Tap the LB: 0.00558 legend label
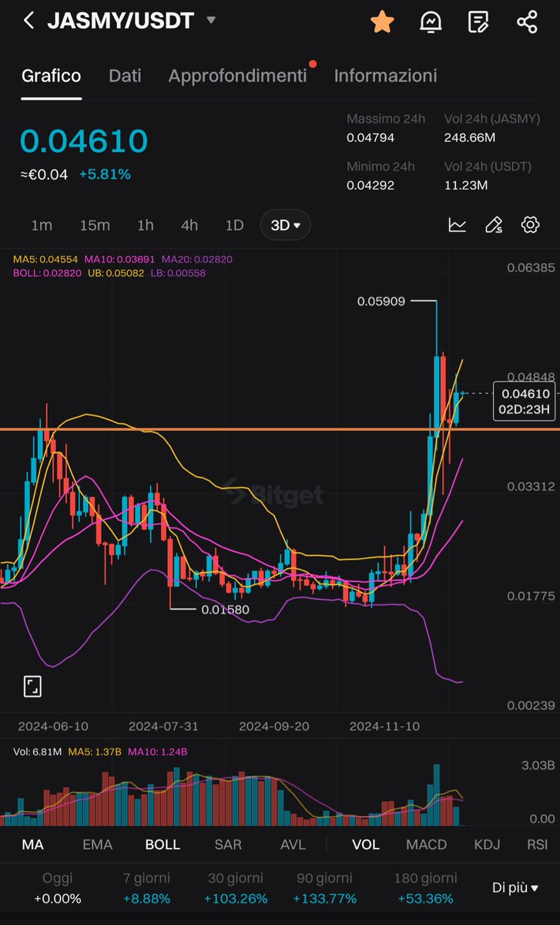This screenshot has height=925, width=560. coord(179,273)
